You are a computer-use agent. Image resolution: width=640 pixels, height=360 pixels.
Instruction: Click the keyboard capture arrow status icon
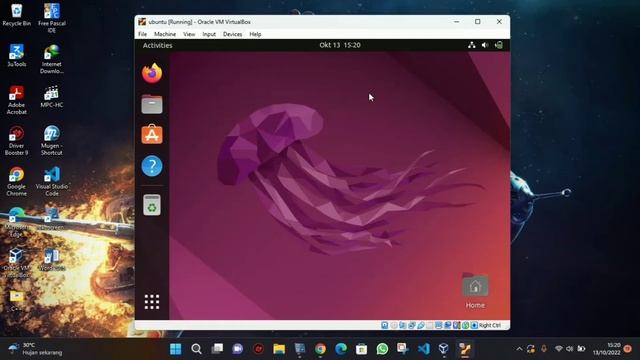474,325
